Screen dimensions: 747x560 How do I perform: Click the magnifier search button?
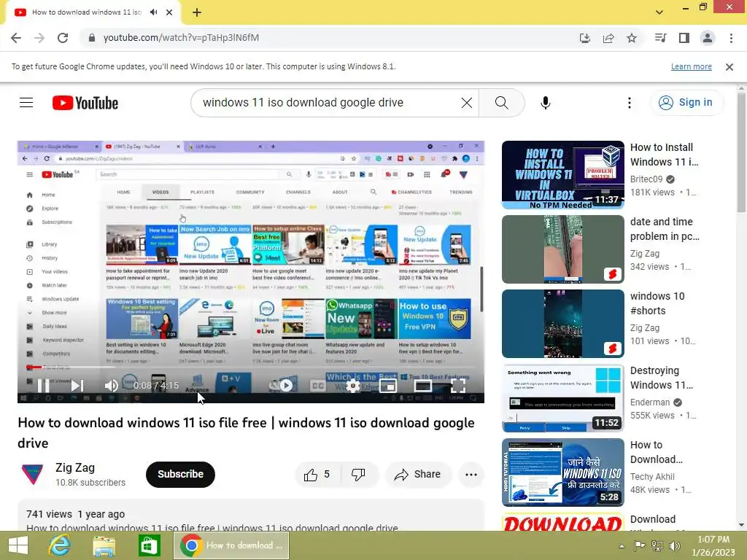point(501,102)
